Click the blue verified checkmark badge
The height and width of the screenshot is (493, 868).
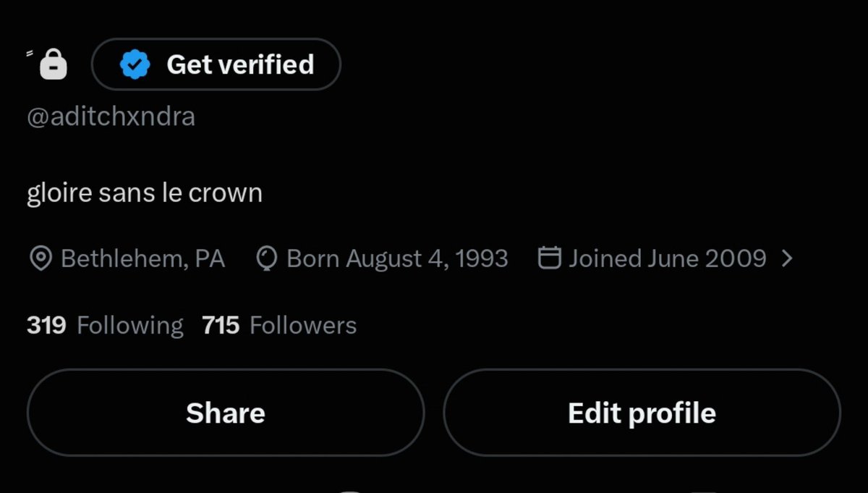click(x=134, y=64)
